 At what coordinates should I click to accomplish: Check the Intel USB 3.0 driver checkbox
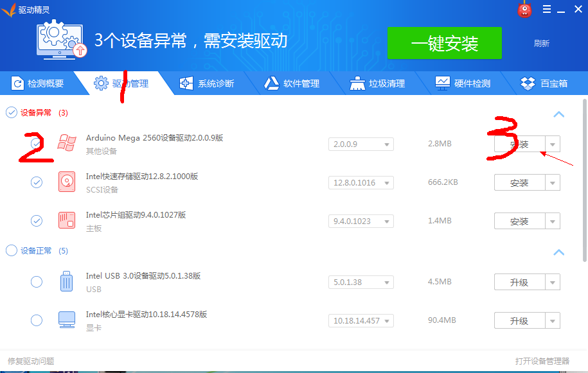37,282
